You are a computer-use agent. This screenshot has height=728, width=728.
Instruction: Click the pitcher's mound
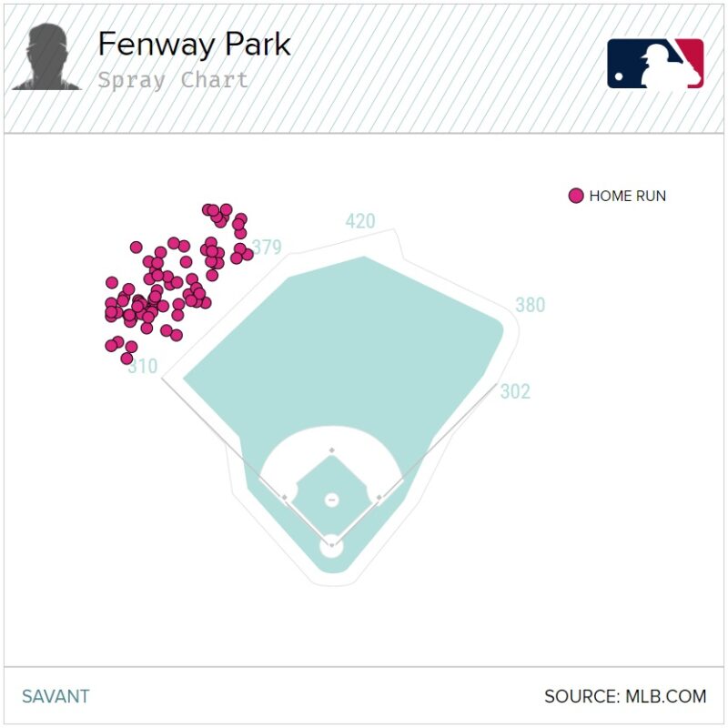[x=331, y=500]
